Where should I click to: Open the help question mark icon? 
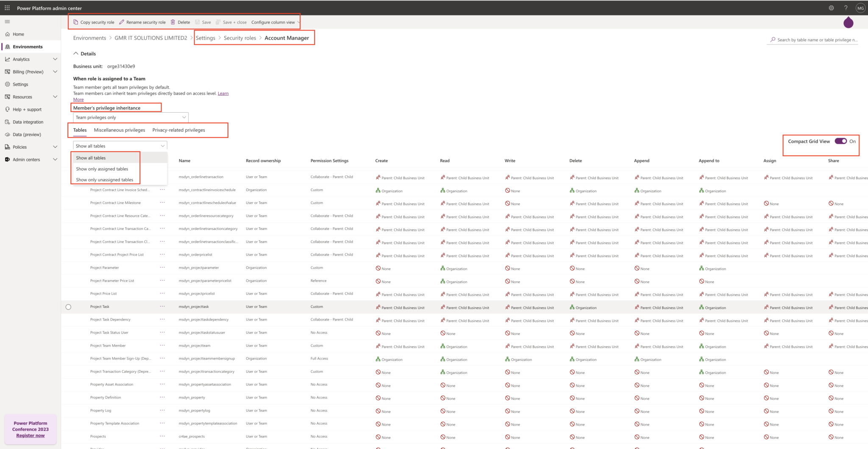846,8
